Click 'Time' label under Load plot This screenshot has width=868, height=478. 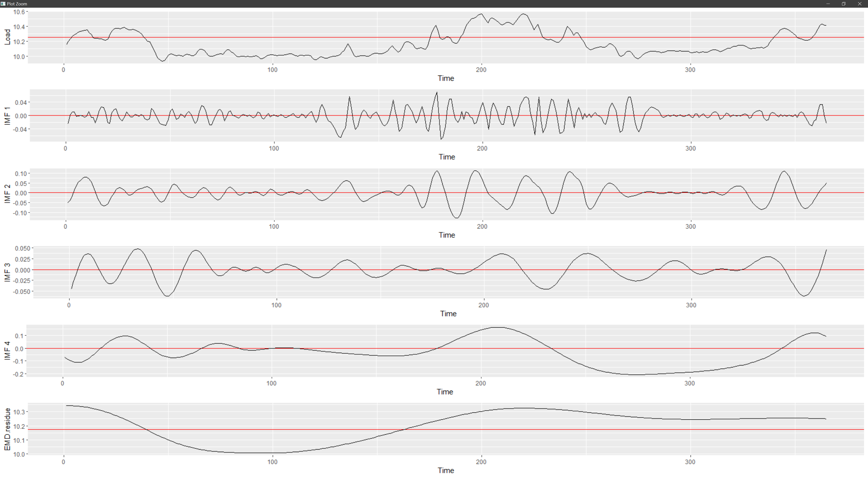pos(446,78)
